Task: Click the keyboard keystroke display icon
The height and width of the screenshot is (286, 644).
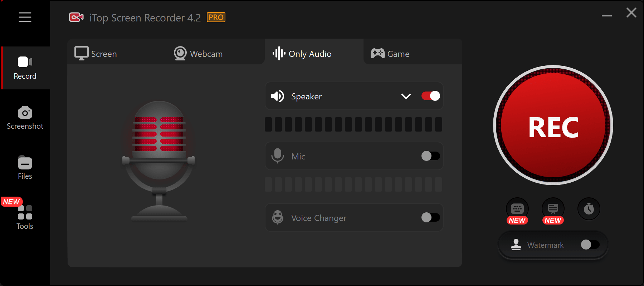Action: (517, 209)
